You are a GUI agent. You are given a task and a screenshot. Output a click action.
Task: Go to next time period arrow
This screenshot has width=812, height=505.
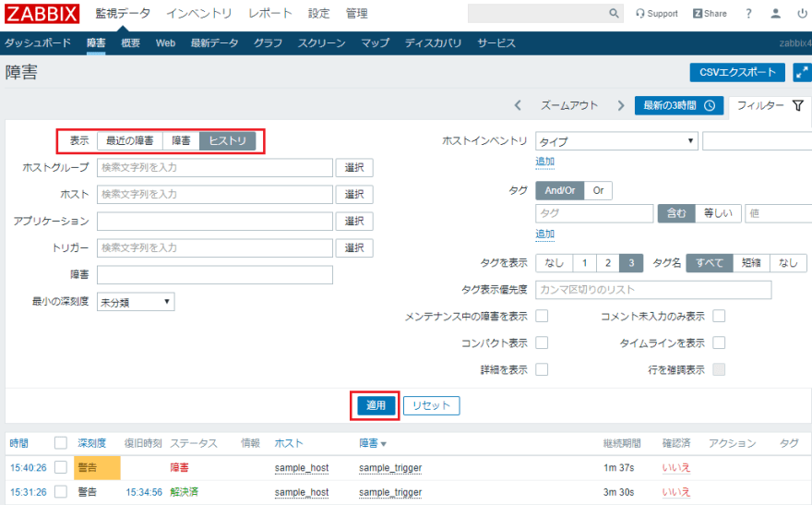[620, 105]
